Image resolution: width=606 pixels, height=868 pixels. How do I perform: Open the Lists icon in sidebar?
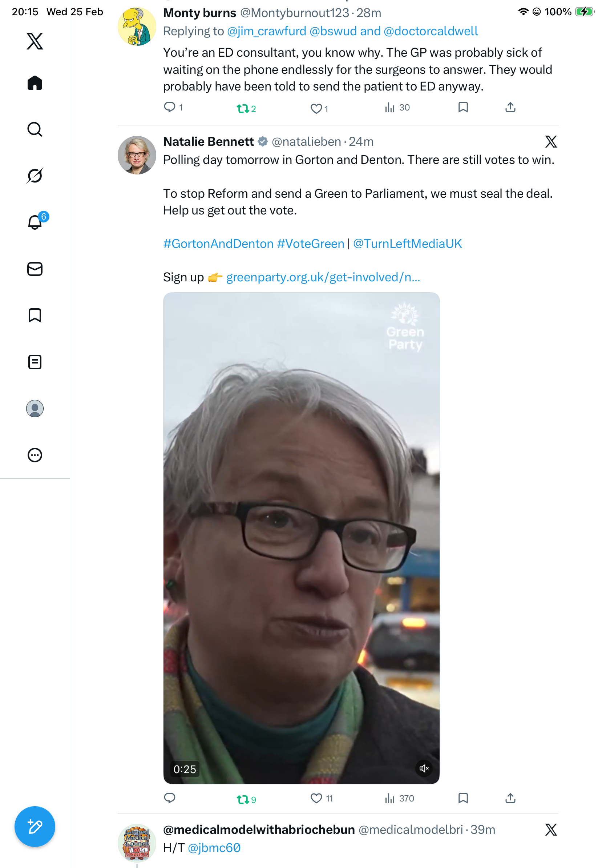coord(35,362)
